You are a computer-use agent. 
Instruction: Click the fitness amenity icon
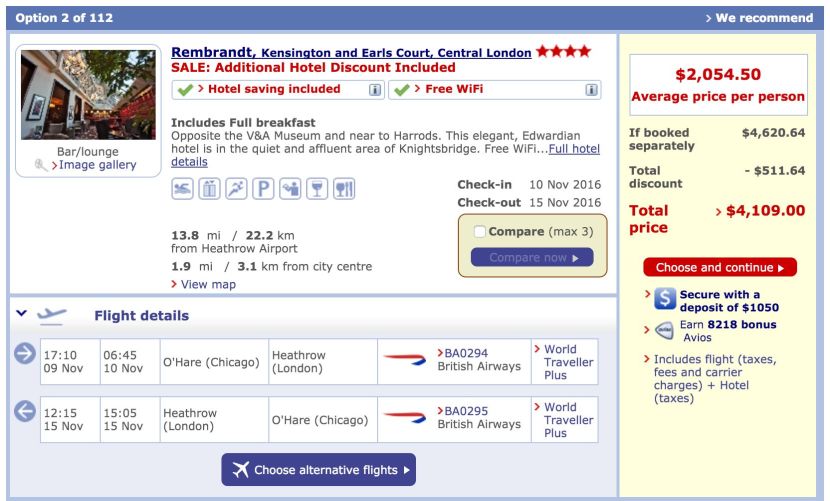[x=236, y=189]
